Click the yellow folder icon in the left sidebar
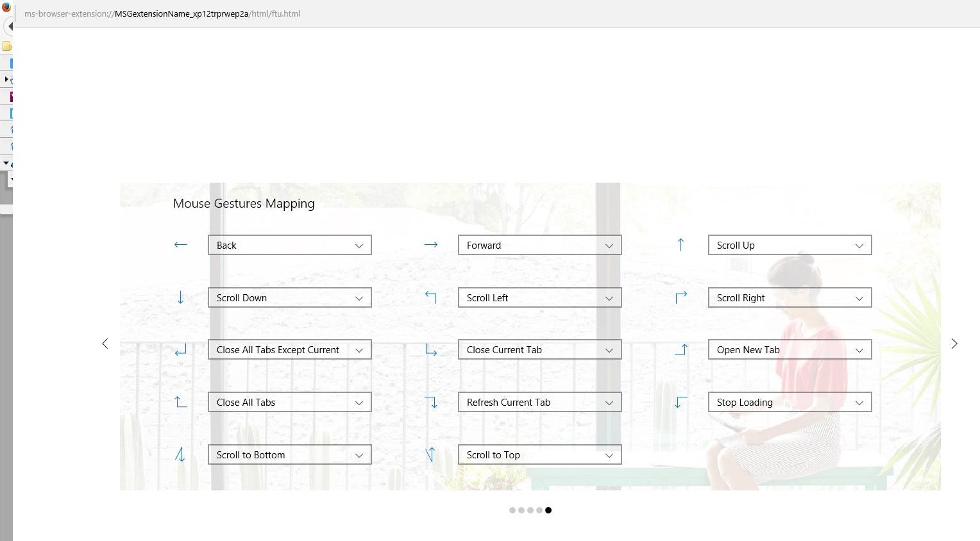 click(7, 46)
